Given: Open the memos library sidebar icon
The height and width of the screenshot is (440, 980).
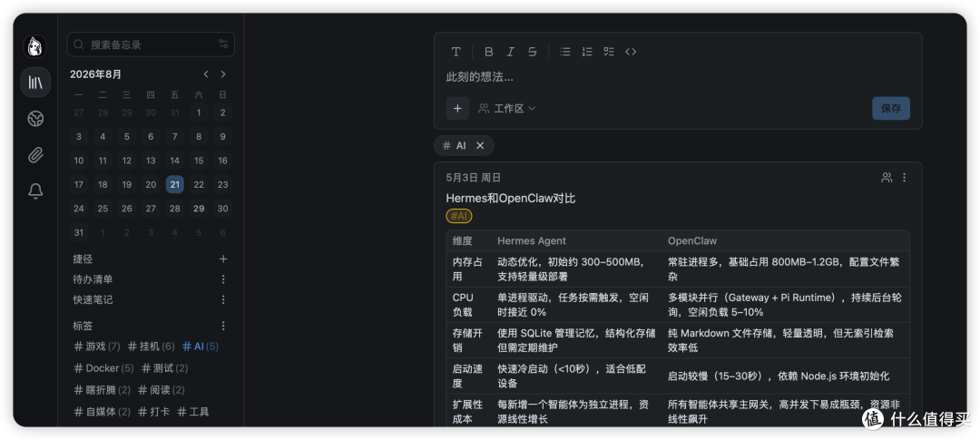Looking at the screenshot, I should coord(35,83).
